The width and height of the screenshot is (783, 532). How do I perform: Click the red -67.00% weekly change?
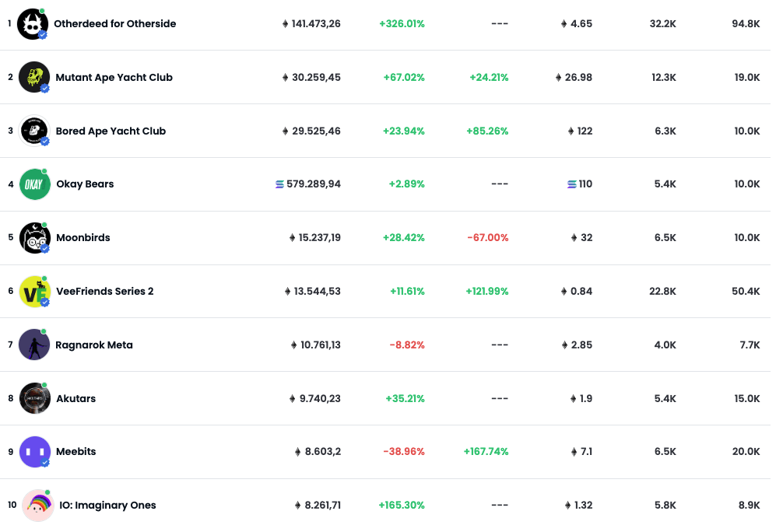tap(488, 237)
